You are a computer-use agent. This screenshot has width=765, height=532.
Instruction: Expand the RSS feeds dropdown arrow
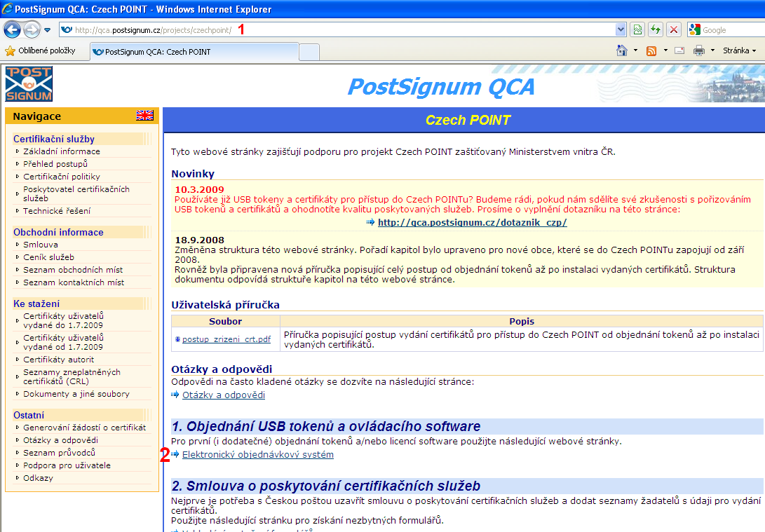[665, 50]
